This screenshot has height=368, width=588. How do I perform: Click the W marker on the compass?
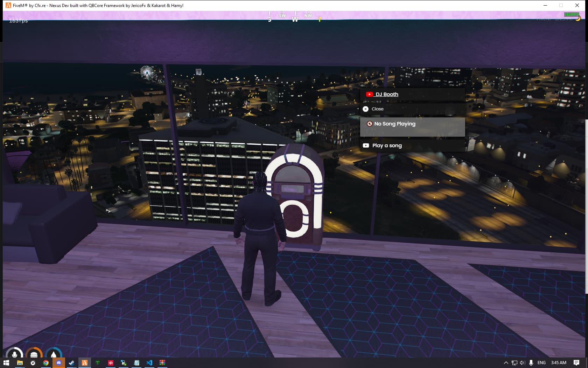tap(295, 19)
